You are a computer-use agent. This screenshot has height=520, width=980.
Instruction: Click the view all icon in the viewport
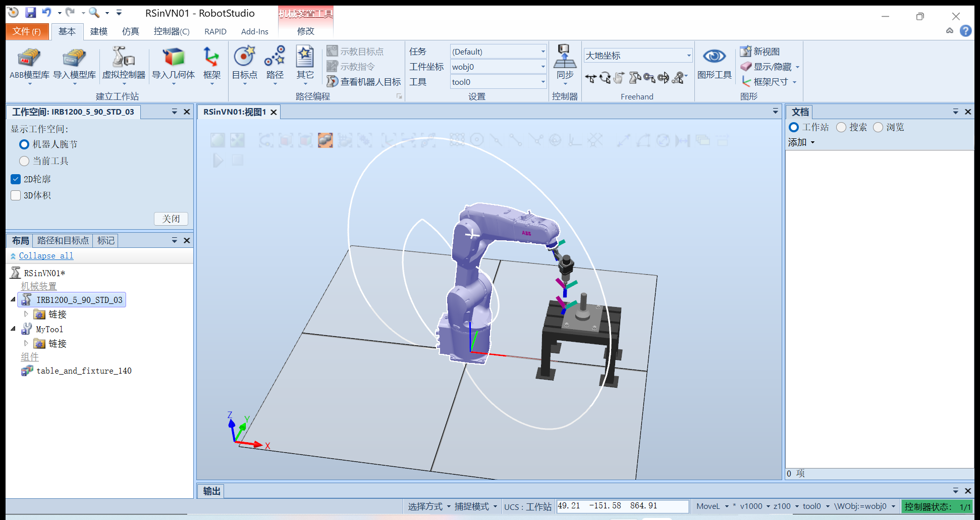[x=217, y=140]
